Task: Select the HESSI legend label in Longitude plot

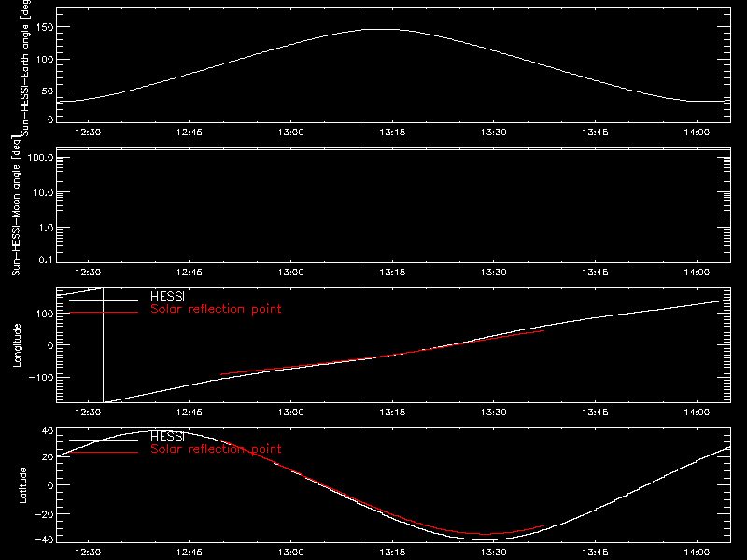Action: (x=167, y=296)
